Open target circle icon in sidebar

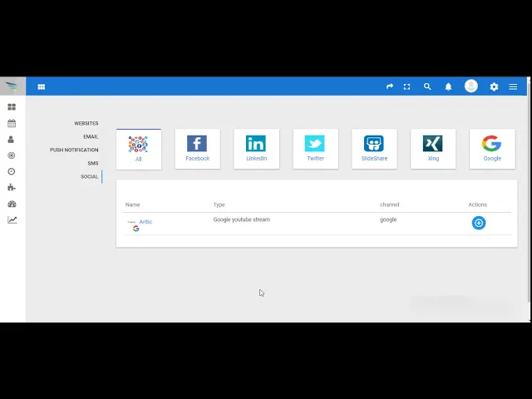point(11,155)
